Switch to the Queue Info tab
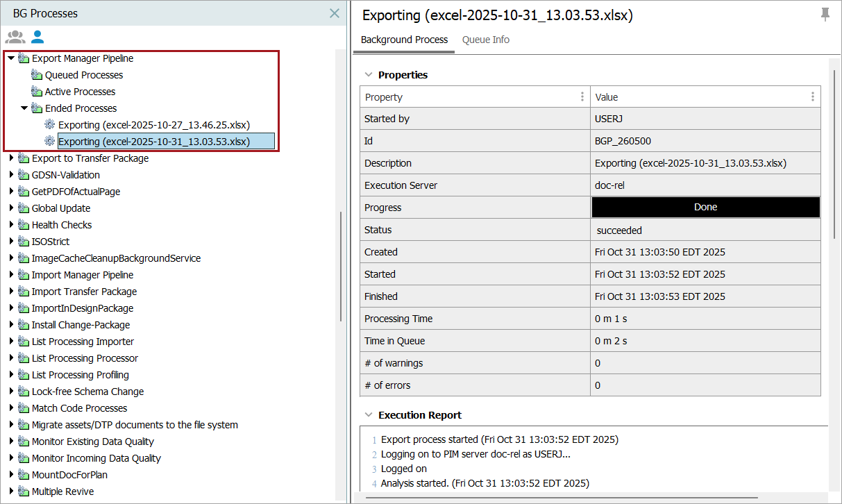842x504 pixels. tap(485, 40)
